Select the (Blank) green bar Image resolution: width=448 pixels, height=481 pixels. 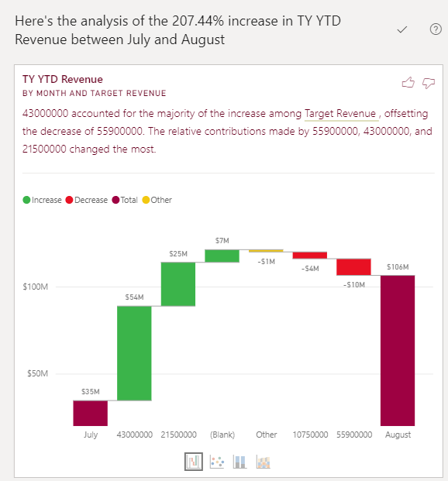222,256
